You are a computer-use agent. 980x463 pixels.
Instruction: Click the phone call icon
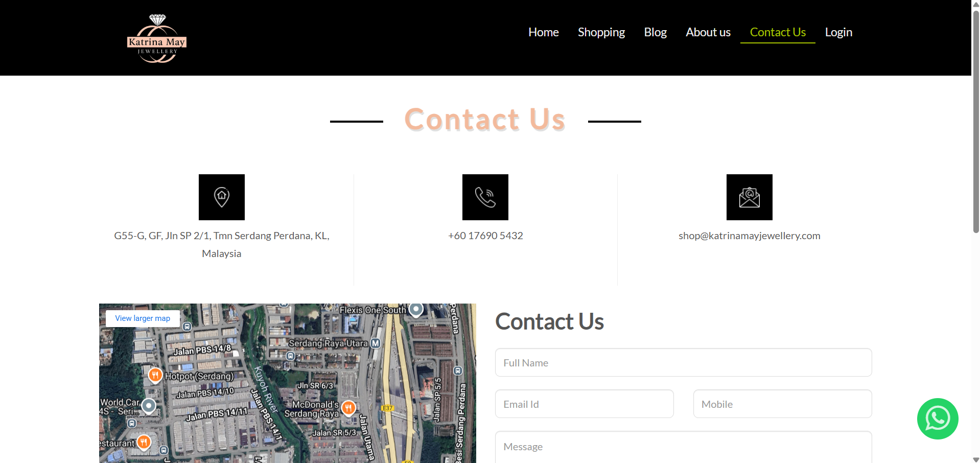coord(485,197)
